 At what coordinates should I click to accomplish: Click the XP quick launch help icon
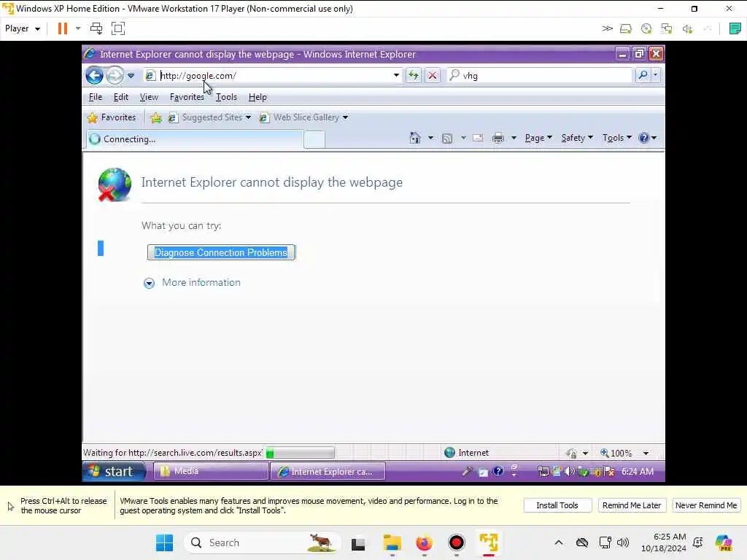498,472
